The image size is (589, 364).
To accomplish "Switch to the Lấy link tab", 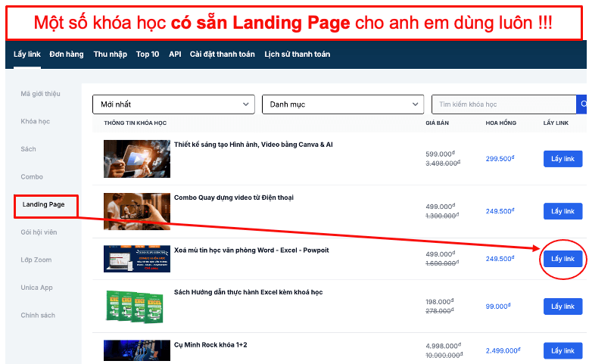I will click(27, 54).
